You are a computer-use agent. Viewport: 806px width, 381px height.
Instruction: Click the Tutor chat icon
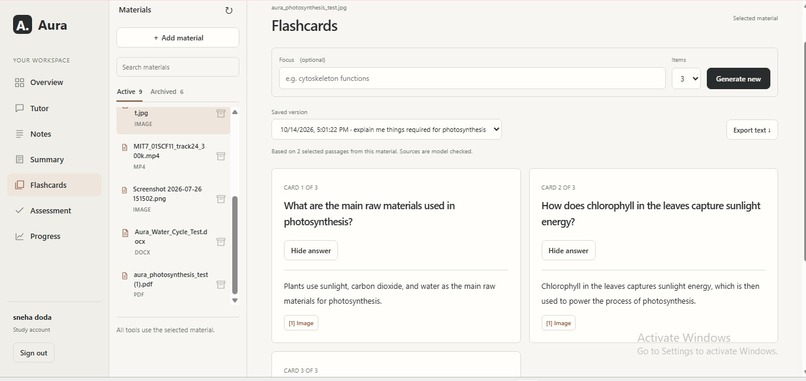point(20,108)
